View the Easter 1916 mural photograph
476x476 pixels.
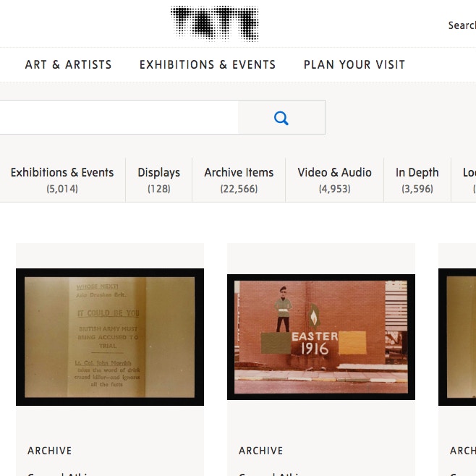[x=320, y=336]
